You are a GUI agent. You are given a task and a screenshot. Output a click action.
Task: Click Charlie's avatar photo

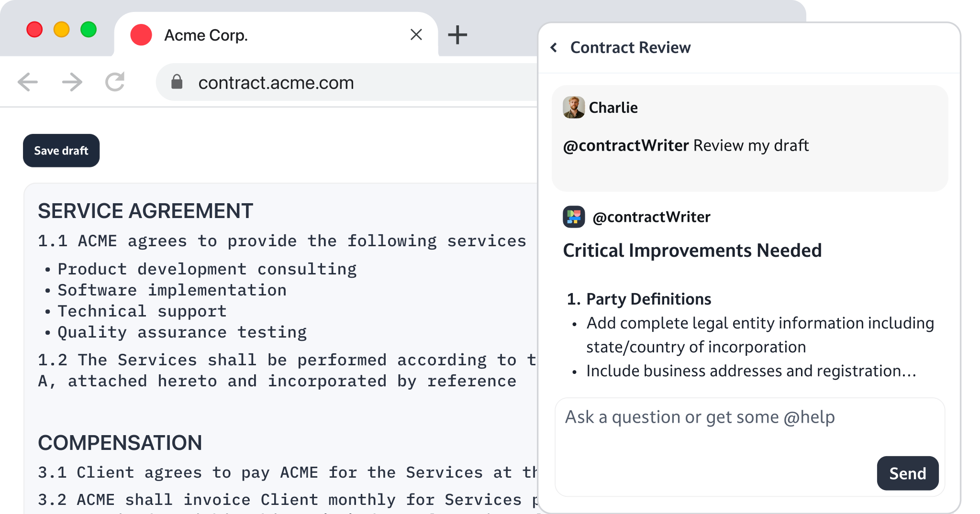[x=573, y=108]
